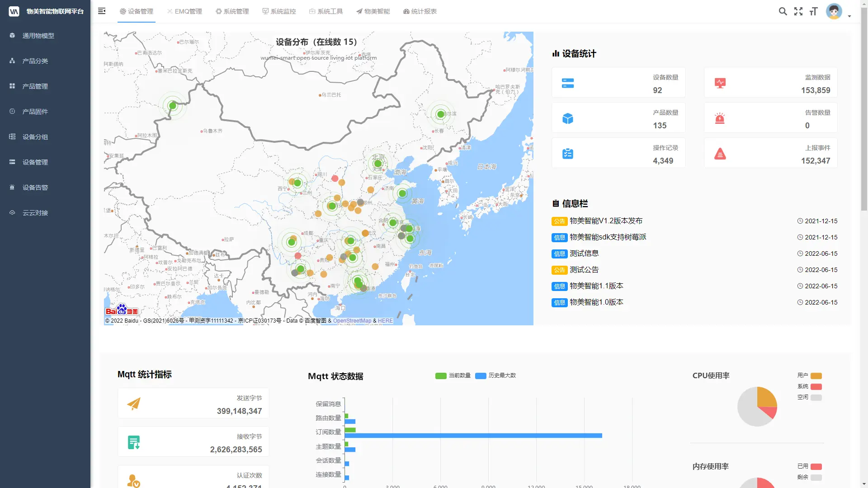This screenshot has width=868, height=488.
Task: Click the green 当前数量 legend color swatch
Action: pyautogui.click(x=440, y=375)
